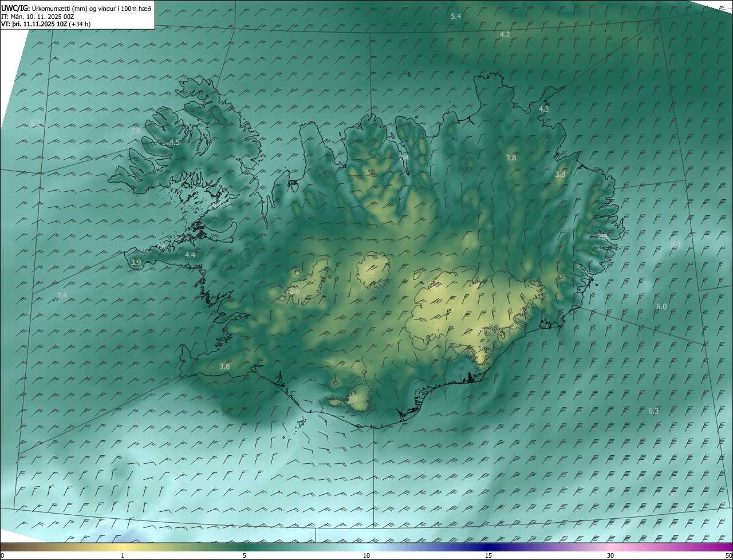Click the color scale tick labeled 15
Screen dimensions: 733x560
pos(488,555)
